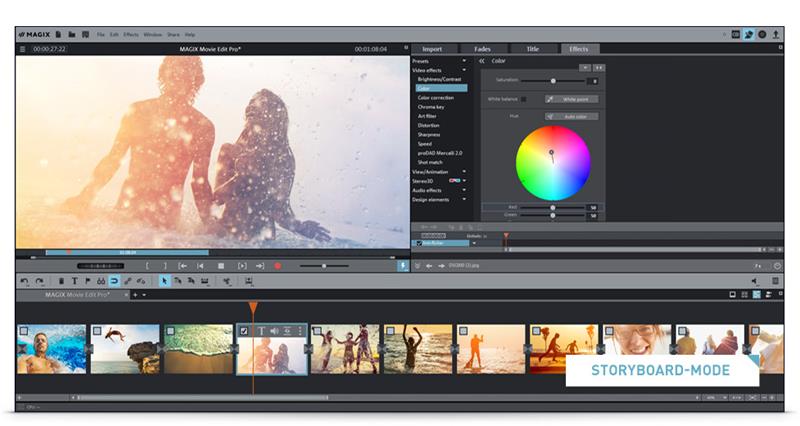800x426 pixels.
Task: Toggle checkbox on the selfie beach clip
Action: click(23, 331)
